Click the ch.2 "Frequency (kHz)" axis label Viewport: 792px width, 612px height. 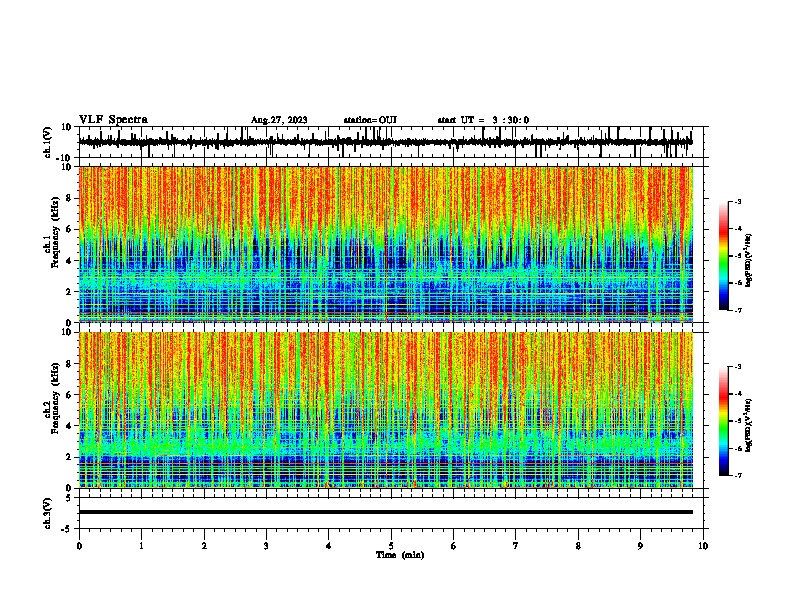[x=55, y=398]
